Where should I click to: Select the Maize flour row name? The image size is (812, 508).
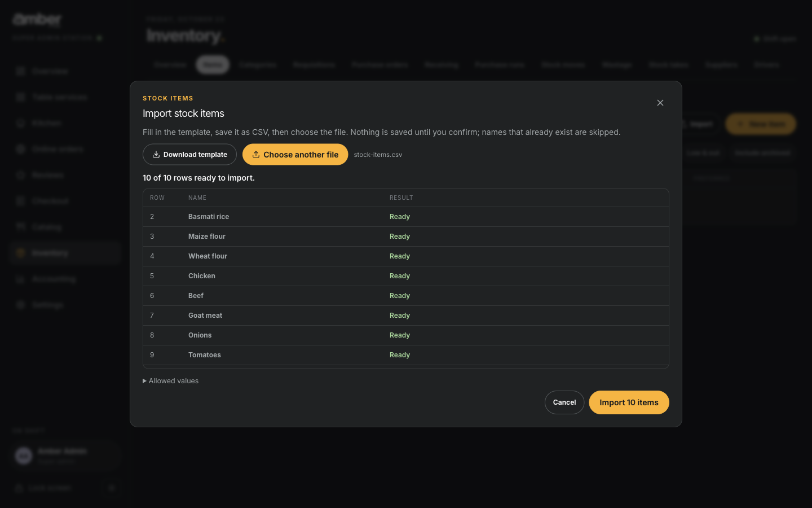point(207,237)
